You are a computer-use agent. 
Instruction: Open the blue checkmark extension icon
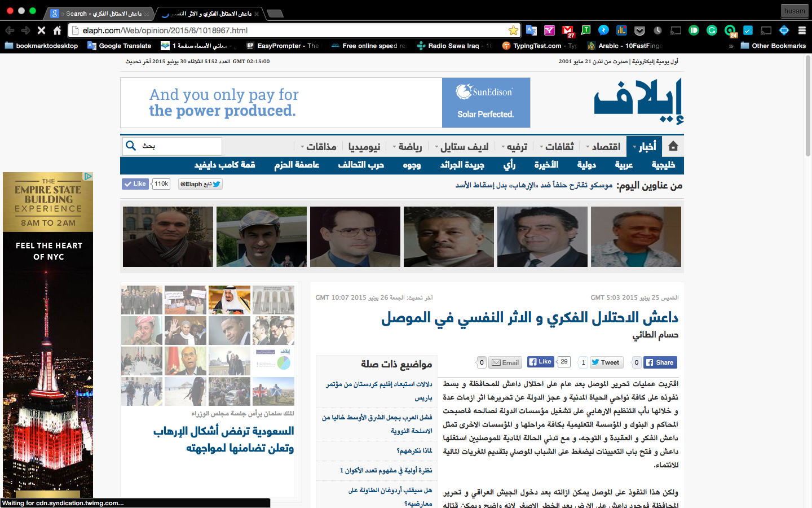click(748, 30)
